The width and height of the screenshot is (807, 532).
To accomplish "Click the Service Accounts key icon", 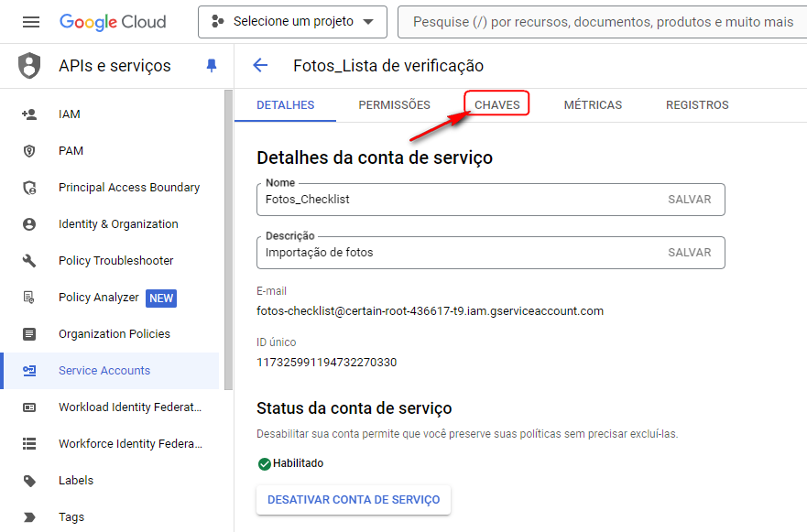I will [x=29, y=371].
